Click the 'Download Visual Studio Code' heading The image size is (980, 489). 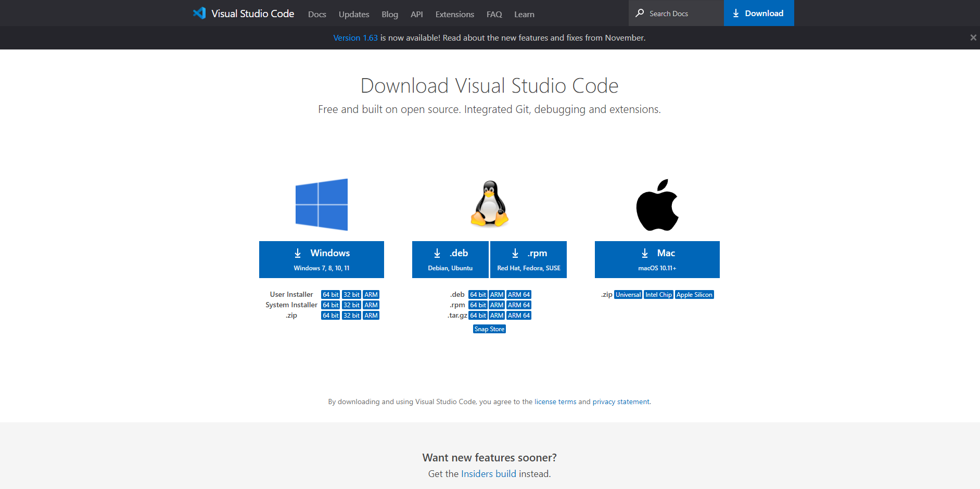(x=489, y=85)
